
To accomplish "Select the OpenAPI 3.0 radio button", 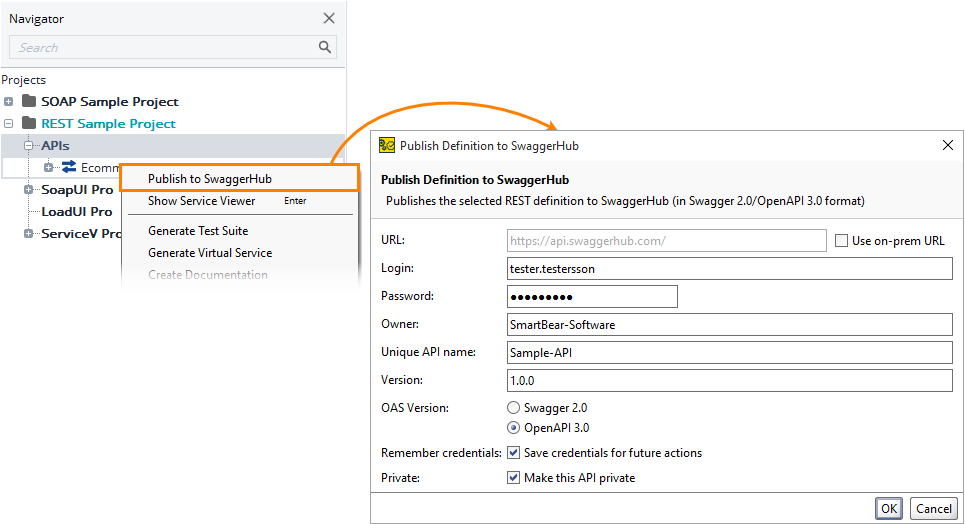I will click(x=513, y=427).
